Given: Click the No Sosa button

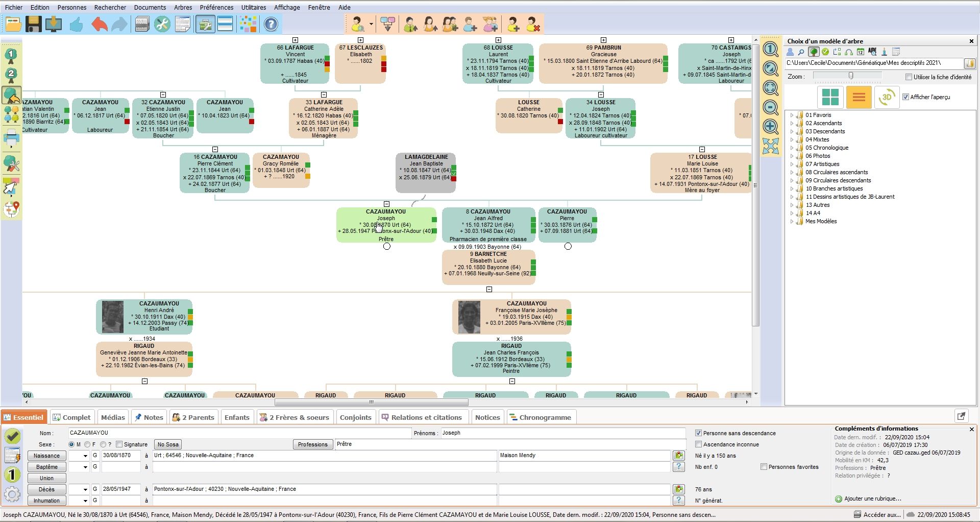Looking at the screenshot, I should coord(167,444).
